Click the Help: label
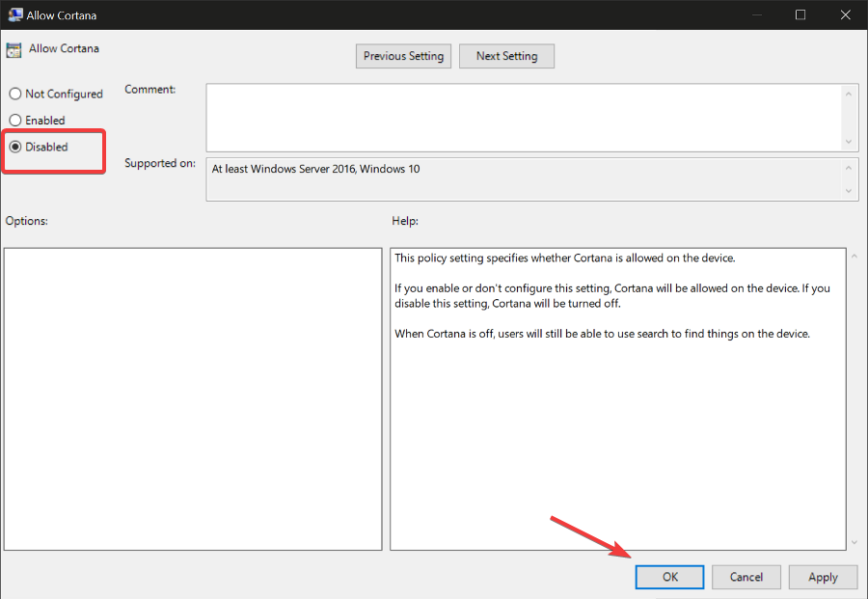 (x=405, y=221)
